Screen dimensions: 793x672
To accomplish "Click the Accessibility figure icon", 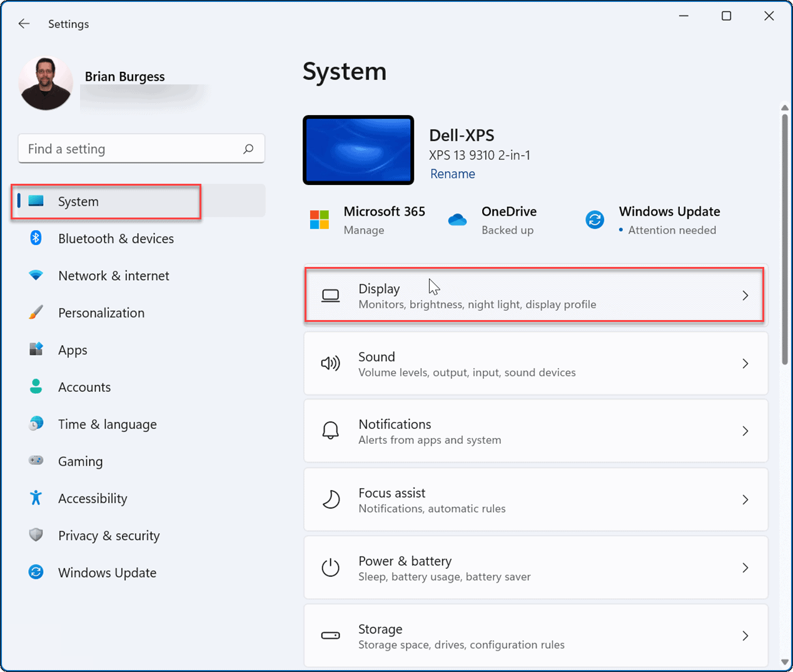I will tap(36, 498).
